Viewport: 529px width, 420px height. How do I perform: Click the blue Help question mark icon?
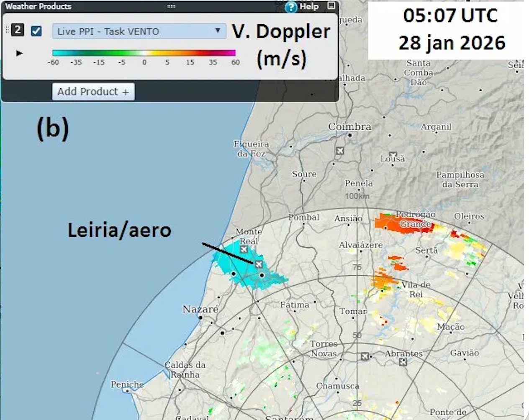[290, 7]
